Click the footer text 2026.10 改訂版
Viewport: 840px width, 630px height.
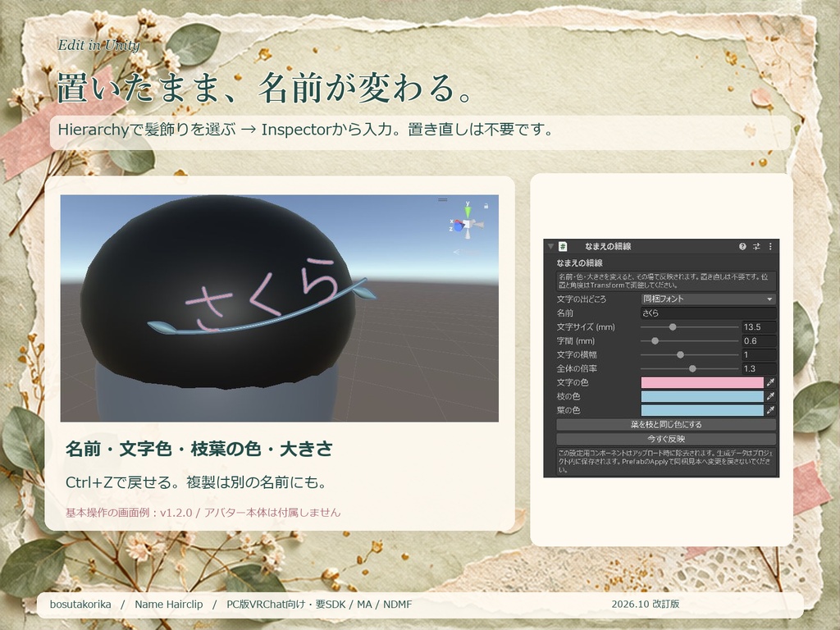tap(646, 605)
